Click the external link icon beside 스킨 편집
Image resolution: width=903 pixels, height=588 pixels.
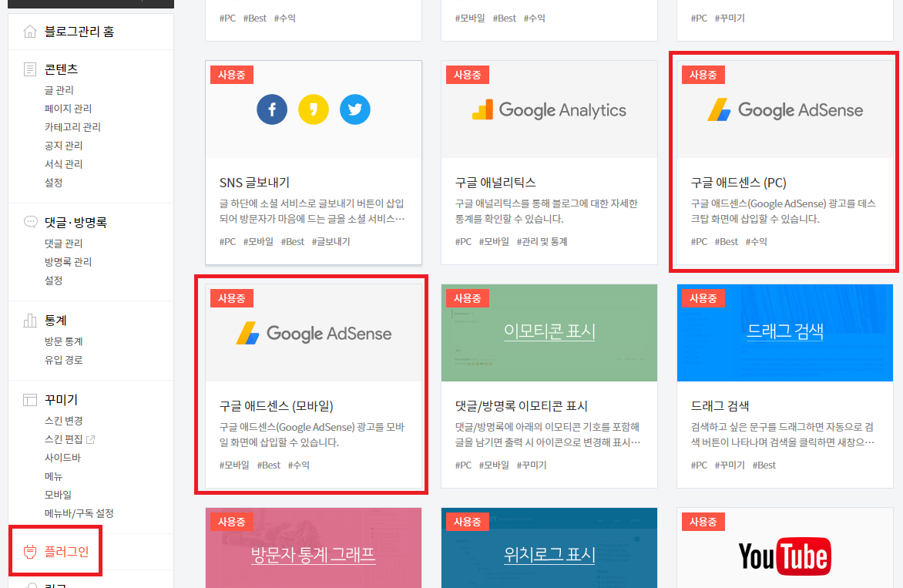pos(90,439)
